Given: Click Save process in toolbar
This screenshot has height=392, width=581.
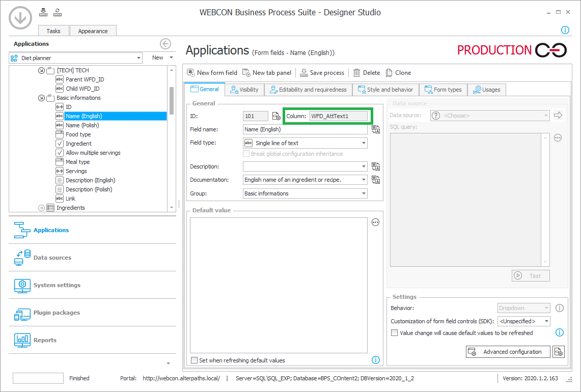Looking at the screenshot, I should point(322,73).
